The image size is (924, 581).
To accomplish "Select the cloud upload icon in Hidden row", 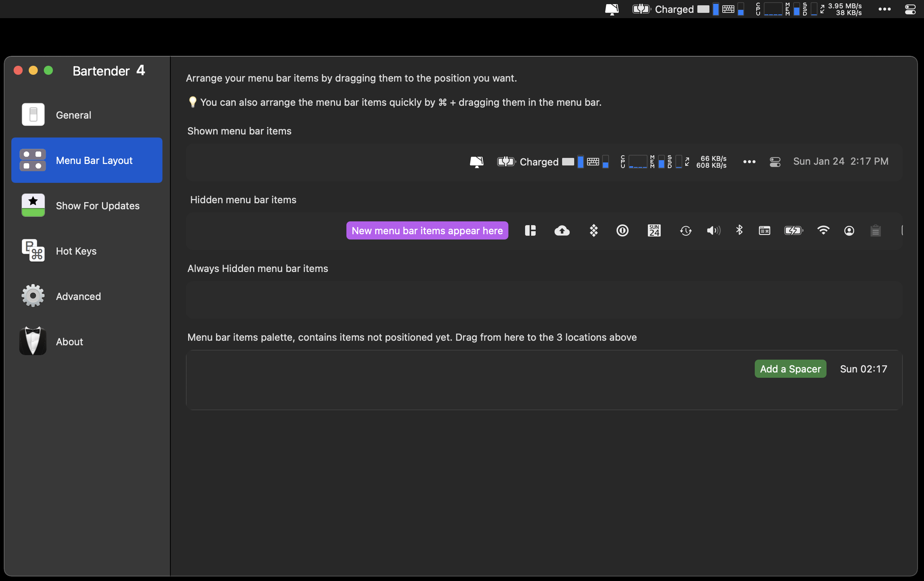I will (x=562, y=231).
